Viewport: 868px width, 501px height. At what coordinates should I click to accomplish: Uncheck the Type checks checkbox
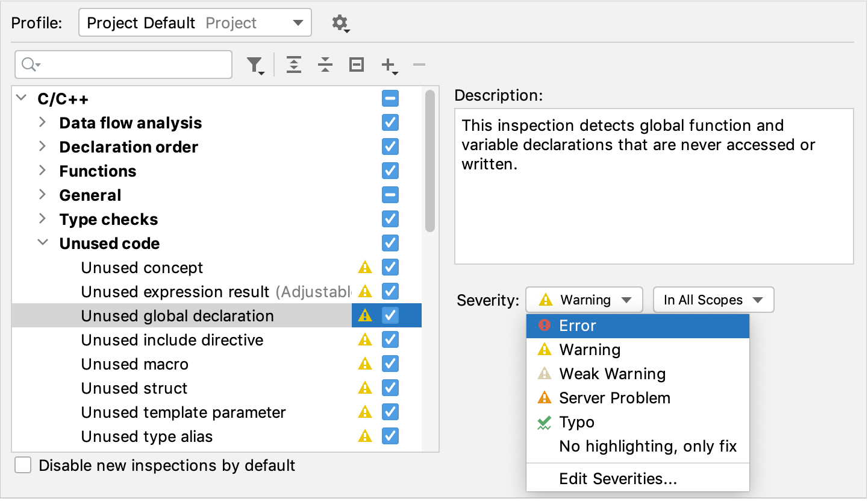tap(390, 219)
